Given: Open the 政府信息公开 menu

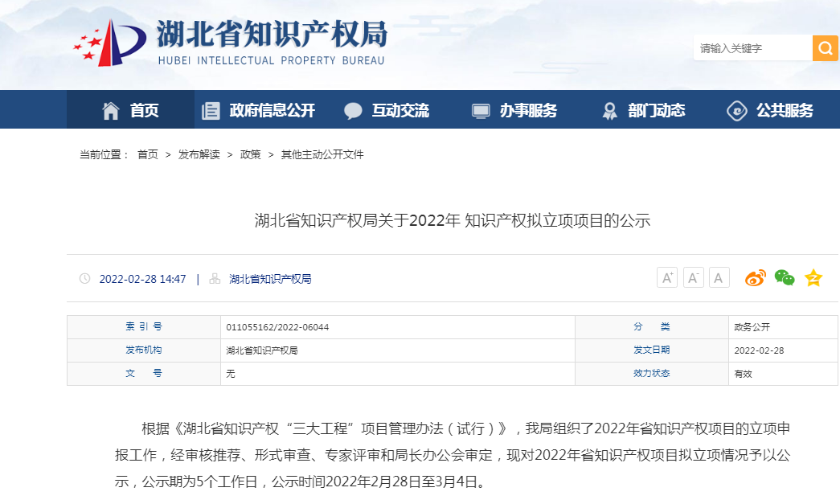Looking at the screenshot, I should coord(258,110).
